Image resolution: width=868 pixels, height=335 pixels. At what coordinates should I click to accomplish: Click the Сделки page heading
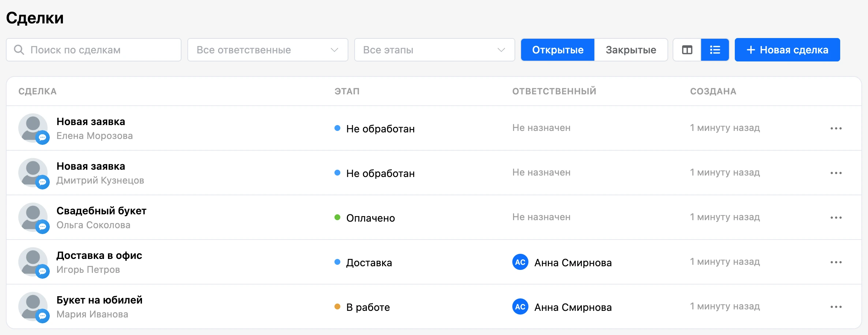coord(35,18)
